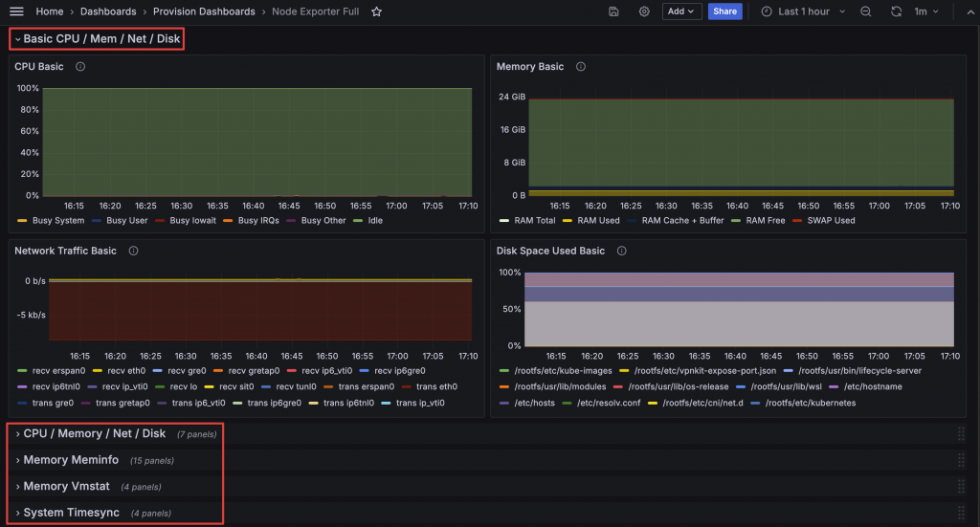980x527 pixels.
Task: Open dashboard settings gear
Action: pyautogui.click(x=644, y=11)
